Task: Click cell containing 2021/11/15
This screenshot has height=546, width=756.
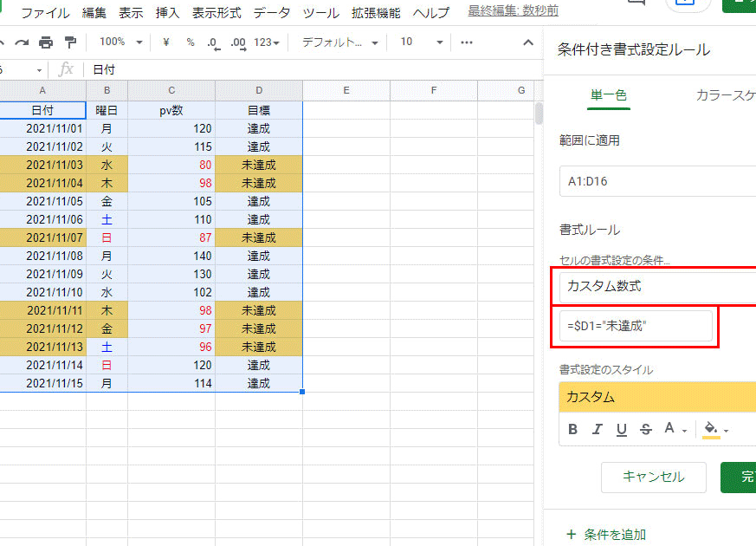Action: pyautogui.click(x=42, y=383)
